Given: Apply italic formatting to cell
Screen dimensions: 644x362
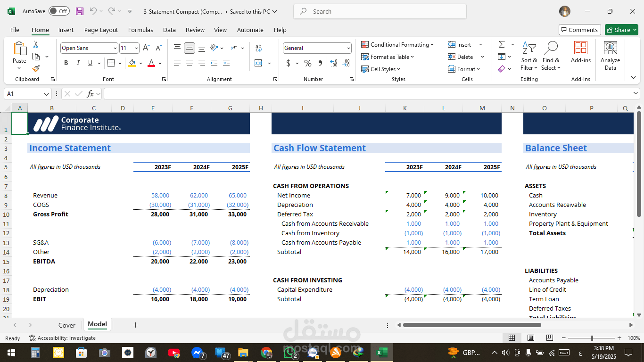Looking at the screenshot, I should click(x=78, y=63).
